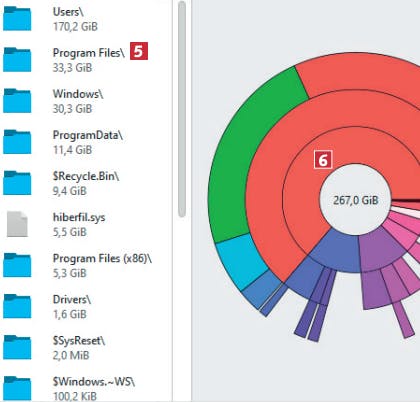The width and height of the screenshot is (420, 402).
Task: Click the Windows folder icon
Action: (x=17, y=101)
